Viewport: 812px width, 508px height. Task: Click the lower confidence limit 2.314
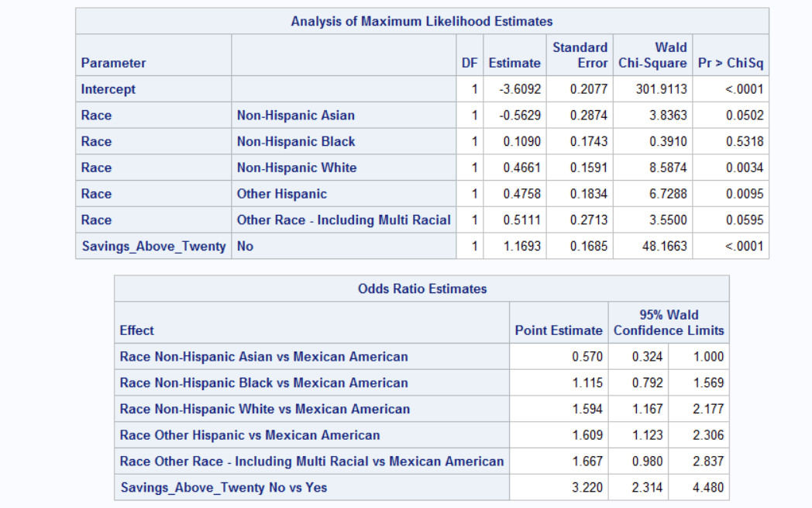[x=647, y=487]
